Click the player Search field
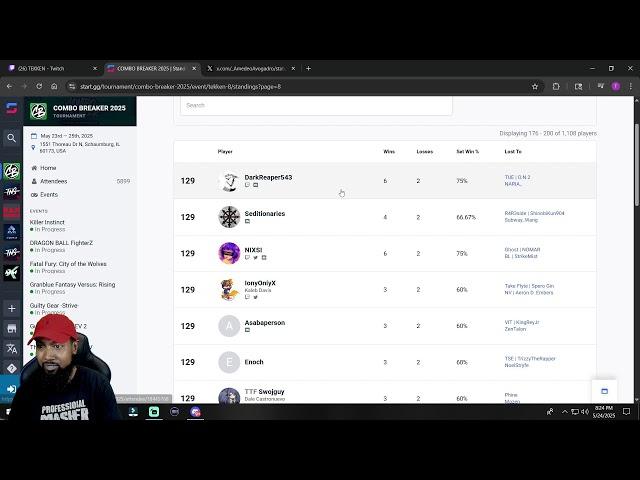Viewport: 640px width, 480px height. click(x=316, y=105)
